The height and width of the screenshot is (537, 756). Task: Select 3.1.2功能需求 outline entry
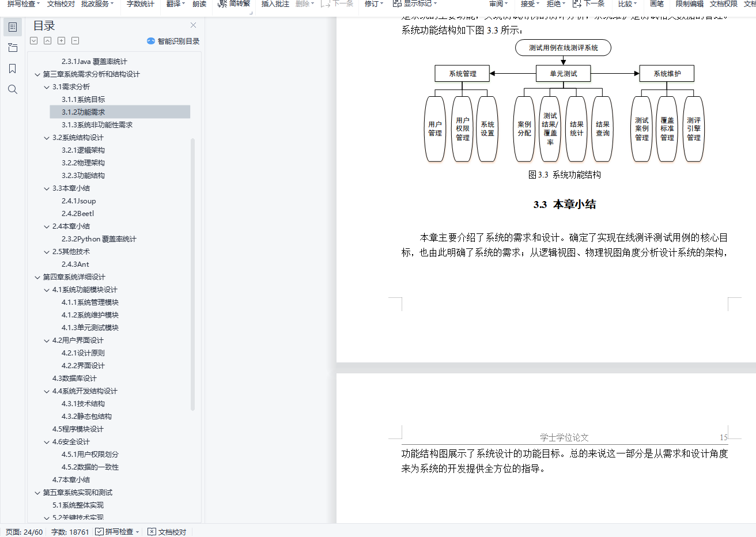[120, 112]
